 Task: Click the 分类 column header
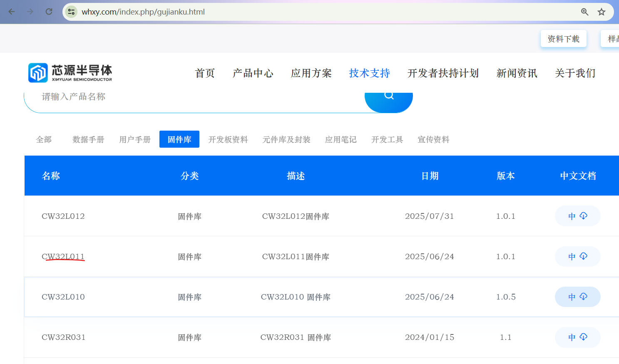click(190, 176)
